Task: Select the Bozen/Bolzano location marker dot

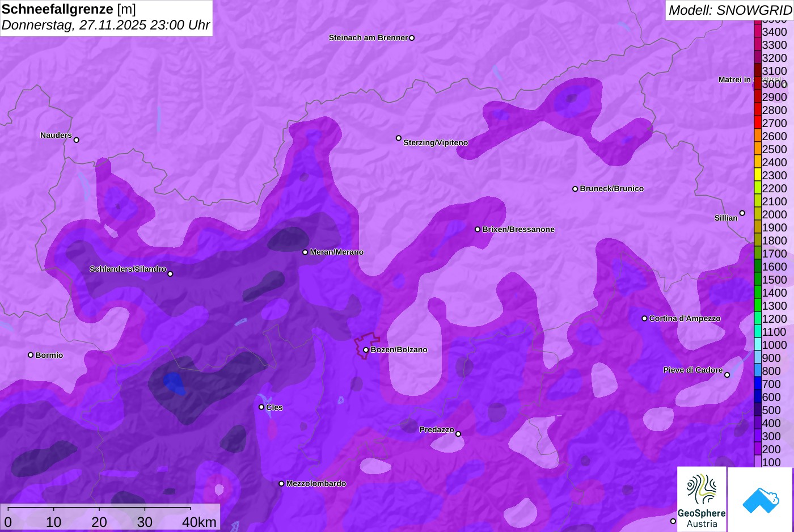Action: tap(366, 350)
